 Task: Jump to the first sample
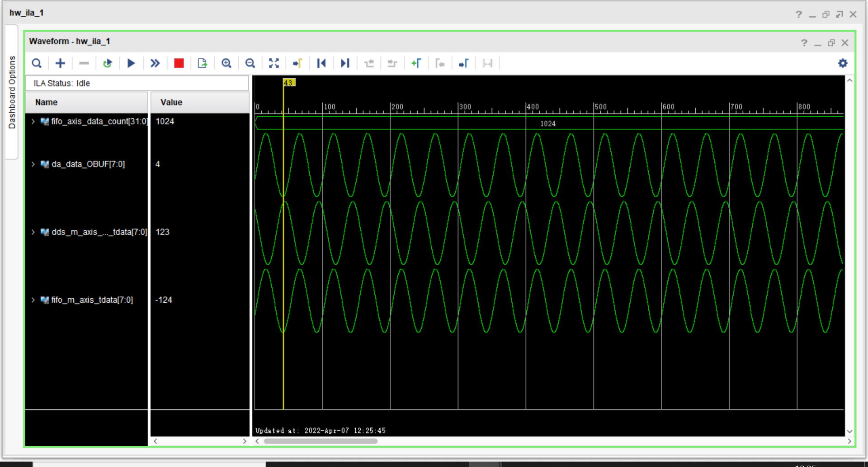coord(321,63)
